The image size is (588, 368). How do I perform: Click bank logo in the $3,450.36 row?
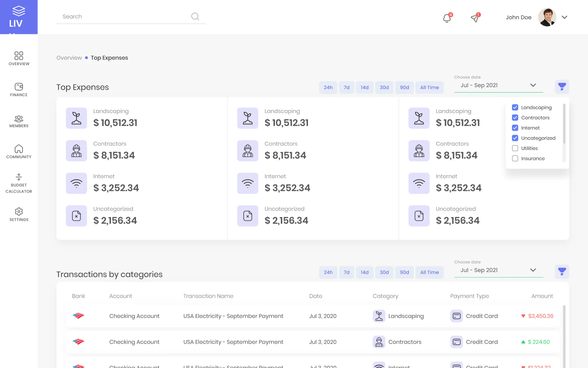[x=78, y=316]
